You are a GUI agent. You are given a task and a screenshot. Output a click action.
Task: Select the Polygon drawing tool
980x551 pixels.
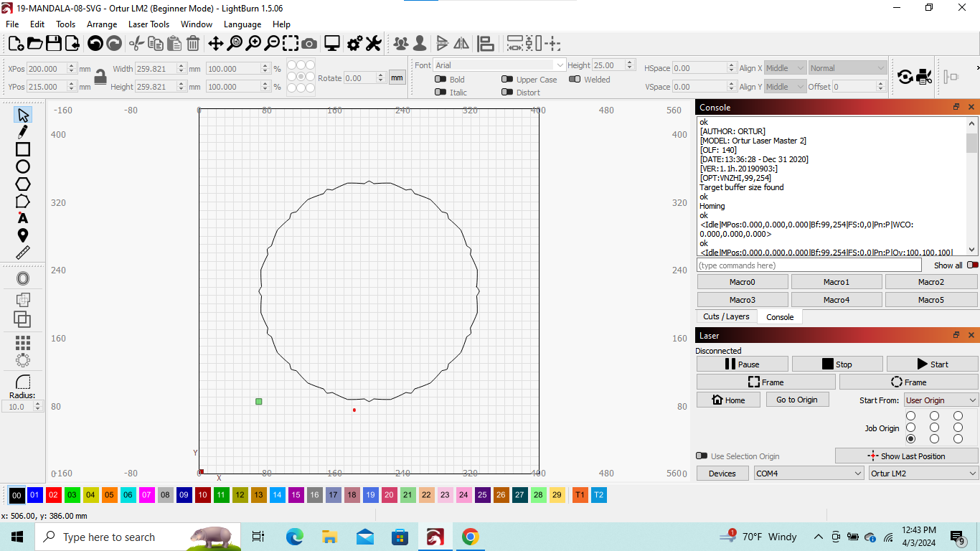coord(23,184)
